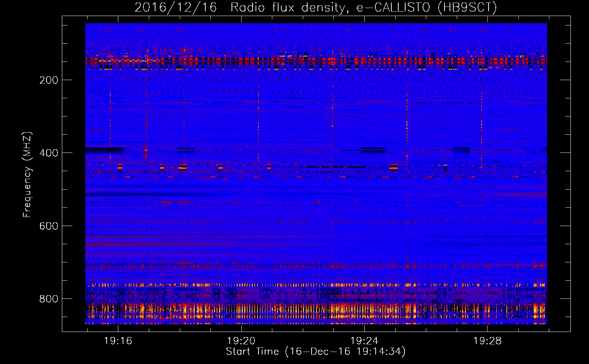Viewport: 589px width, 364px height.
Task: Select the 800 frequency tick label
Action: point(49,299)
